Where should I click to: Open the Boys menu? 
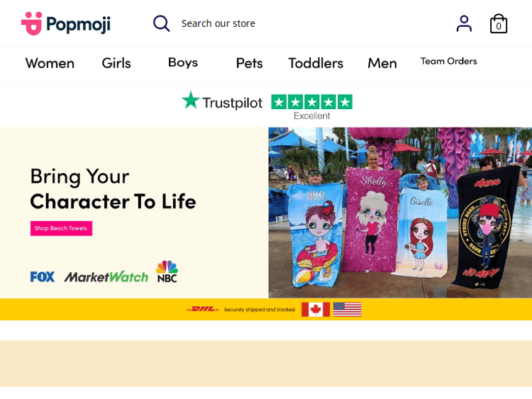(183, 62)
